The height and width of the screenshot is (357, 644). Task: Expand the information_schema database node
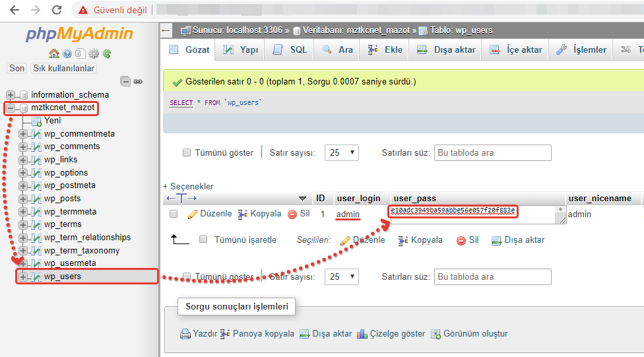(x=11, y=95)
